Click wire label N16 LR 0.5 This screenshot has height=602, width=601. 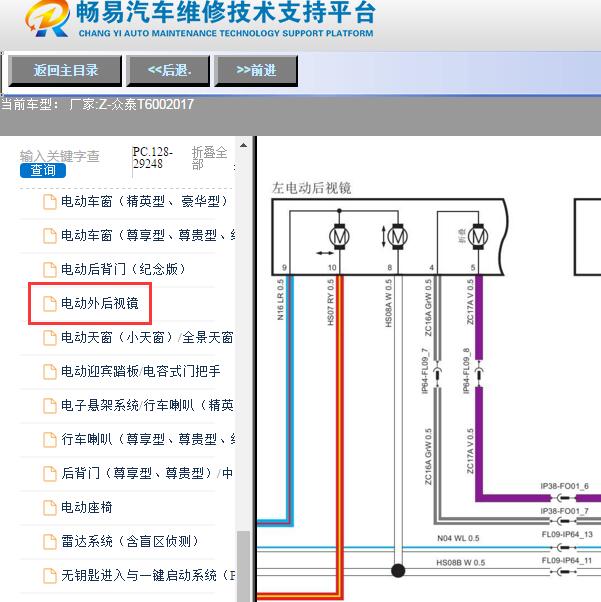[x=280, y=299]
